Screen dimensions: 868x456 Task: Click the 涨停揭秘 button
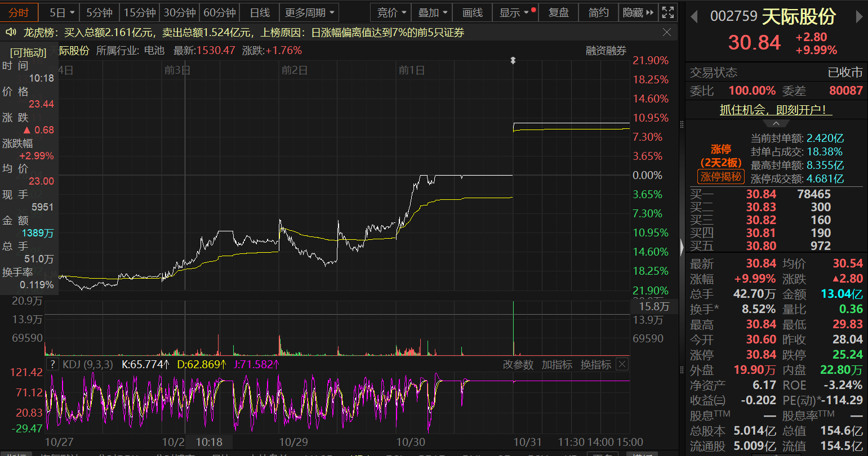coord(721,177)
